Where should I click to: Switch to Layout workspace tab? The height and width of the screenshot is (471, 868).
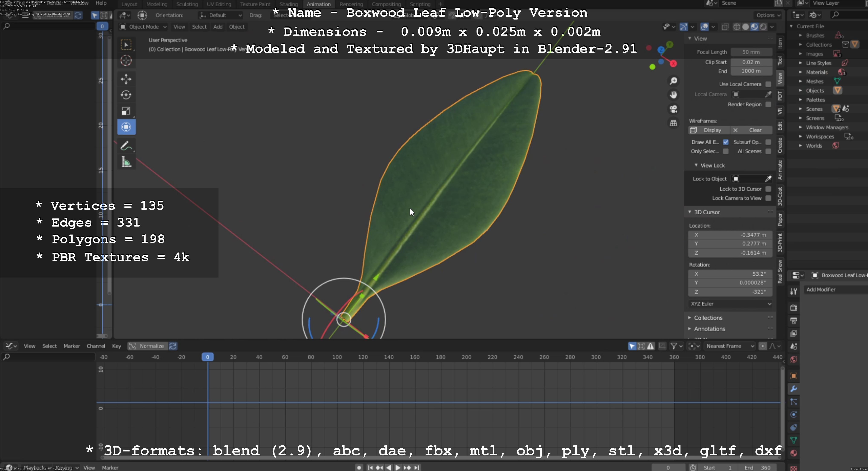(x=129, y=4)
